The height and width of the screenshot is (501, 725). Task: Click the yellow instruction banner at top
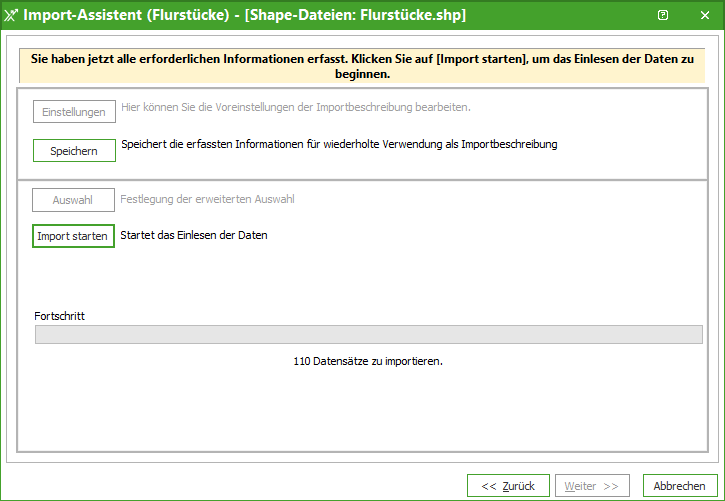tap(364, 66)
